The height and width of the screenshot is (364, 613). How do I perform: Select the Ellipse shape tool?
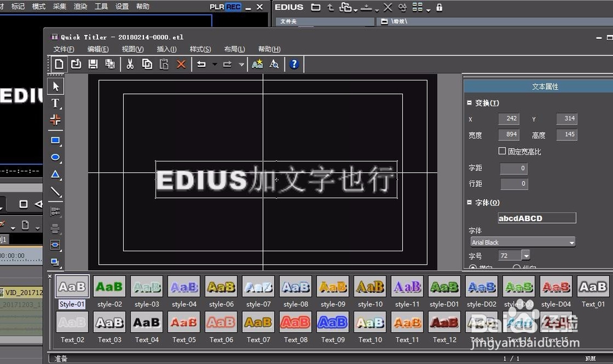click(x=56, y=157)
